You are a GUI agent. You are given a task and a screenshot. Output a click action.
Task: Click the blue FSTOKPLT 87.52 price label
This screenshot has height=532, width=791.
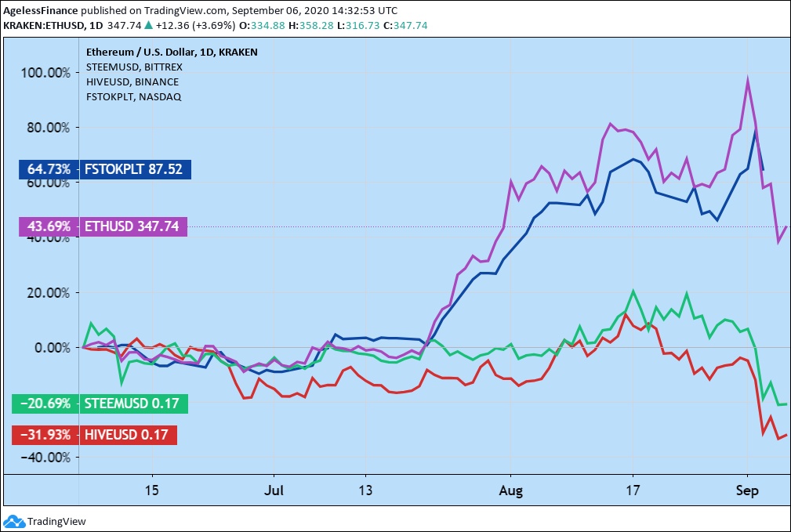pyautogui.click(x=134, y=169)
